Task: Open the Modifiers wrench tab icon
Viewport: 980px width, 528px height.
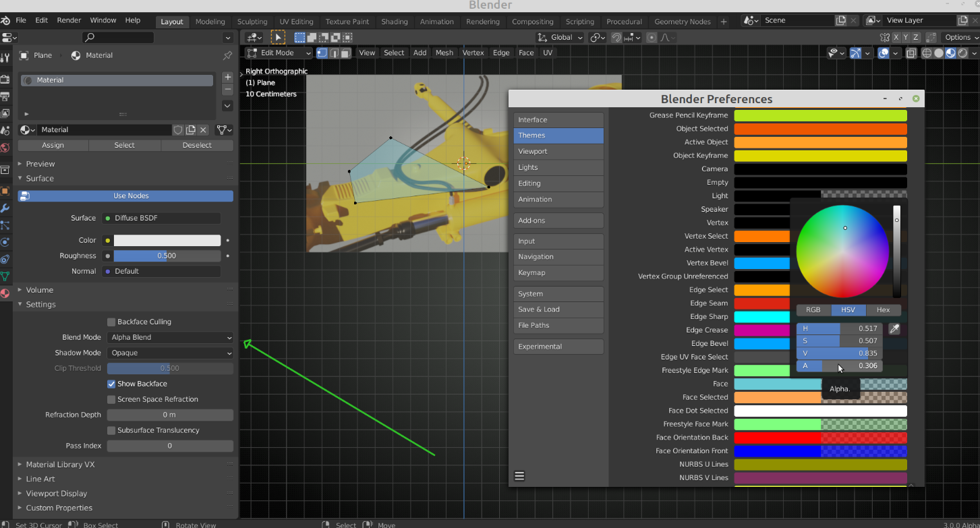Action: pos(5,208)
